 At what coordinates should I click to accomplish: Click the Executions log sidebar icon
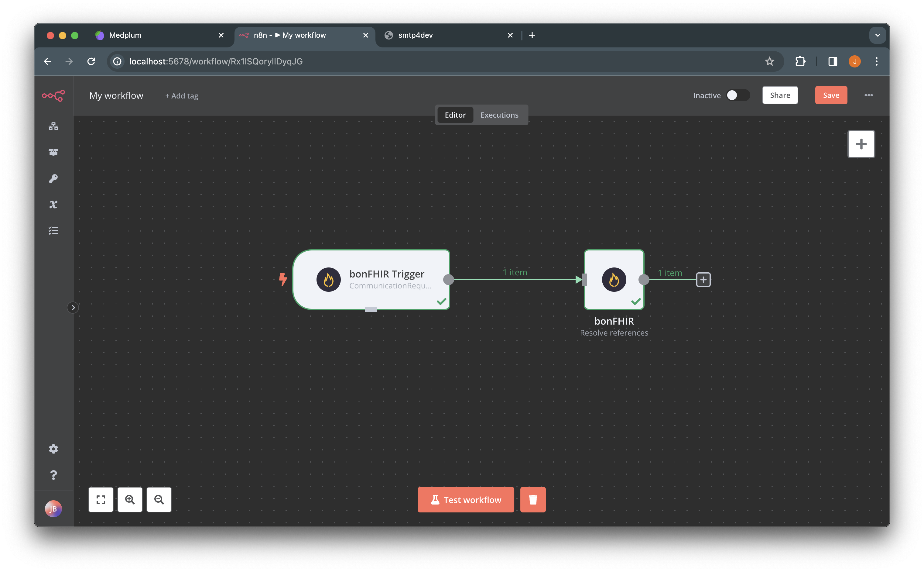click(53, 230)
